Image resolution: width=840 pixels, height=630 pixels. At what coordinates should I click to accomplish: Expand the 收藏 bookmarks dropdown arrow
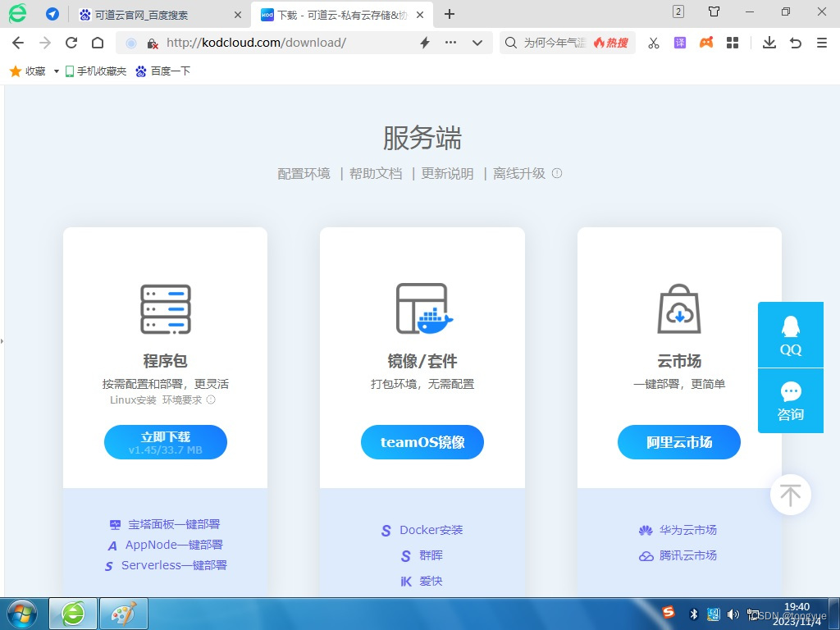point(56,71)
